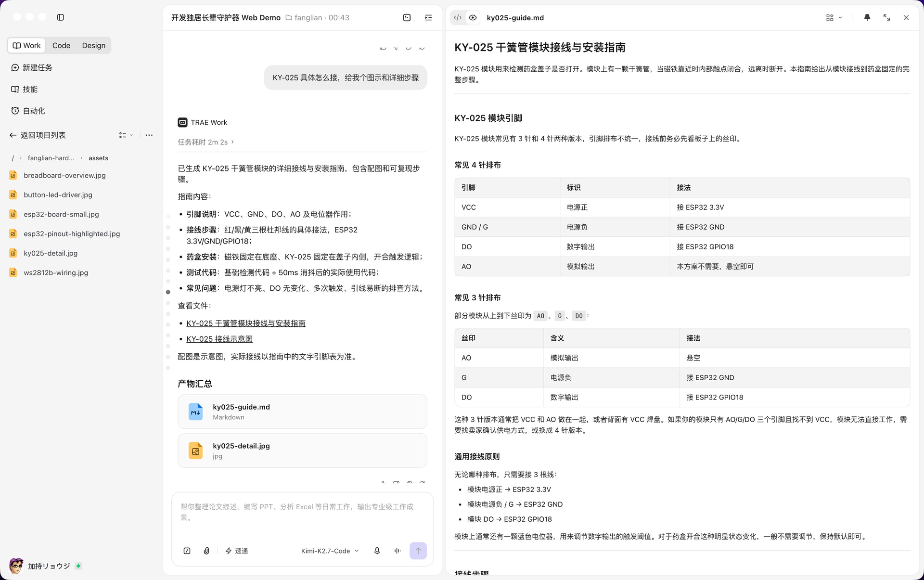Screen dimensions: 924x580
Task: Select assets folder in breadcrumb
Action: [98, 158]
